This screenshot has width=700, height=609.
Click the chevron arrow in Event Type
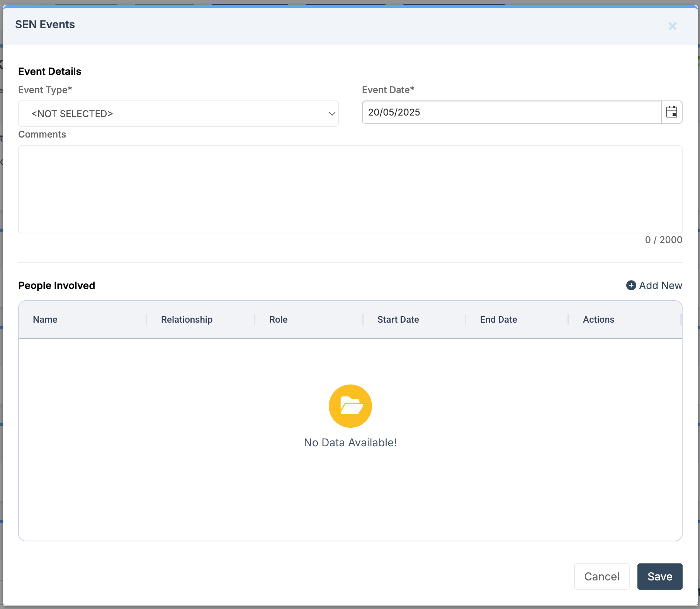(x=331, y=114)
